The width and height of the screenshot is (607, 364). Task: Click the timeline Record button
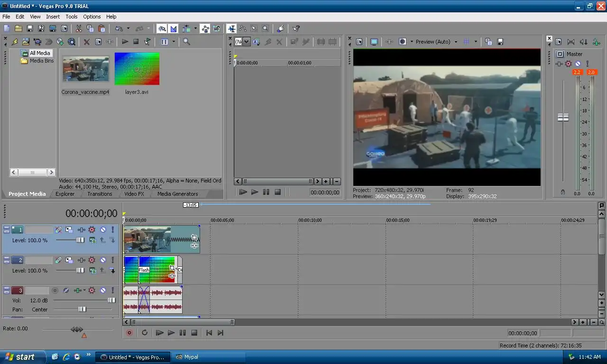129,333
